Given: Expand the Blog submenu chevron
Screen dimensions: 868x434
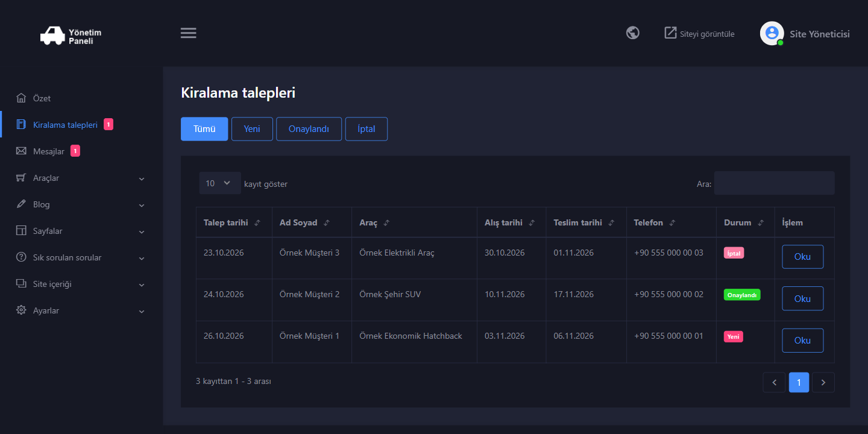Looking at the screenshot, I should point(142,206).
